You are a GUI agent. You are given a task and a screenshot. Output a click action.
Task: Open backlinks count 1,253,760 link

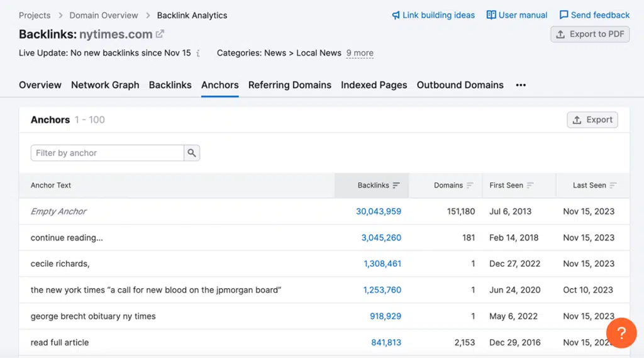pyautogui.click(x=382, y=290)
